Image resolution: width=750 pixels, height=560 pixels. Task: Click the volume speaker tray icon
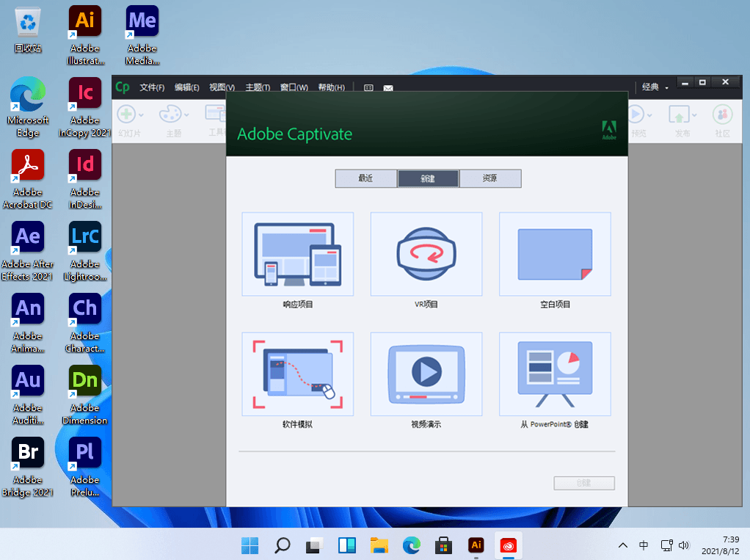(x=684, y=545)
